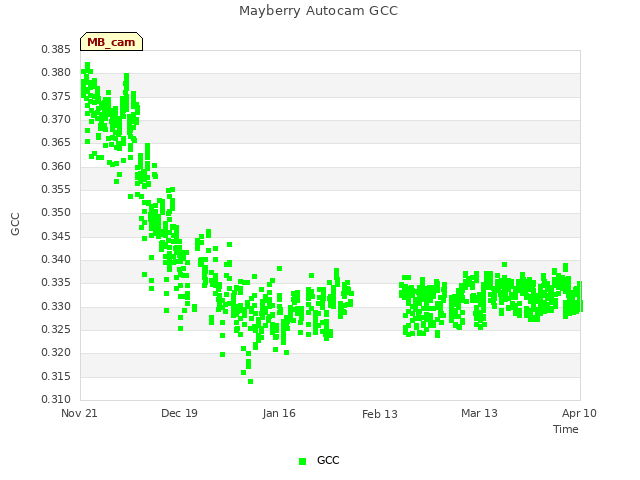Click the 0.375 y-axis value
The height and width of the screenshot is (480, 640).
click(56, 96)
